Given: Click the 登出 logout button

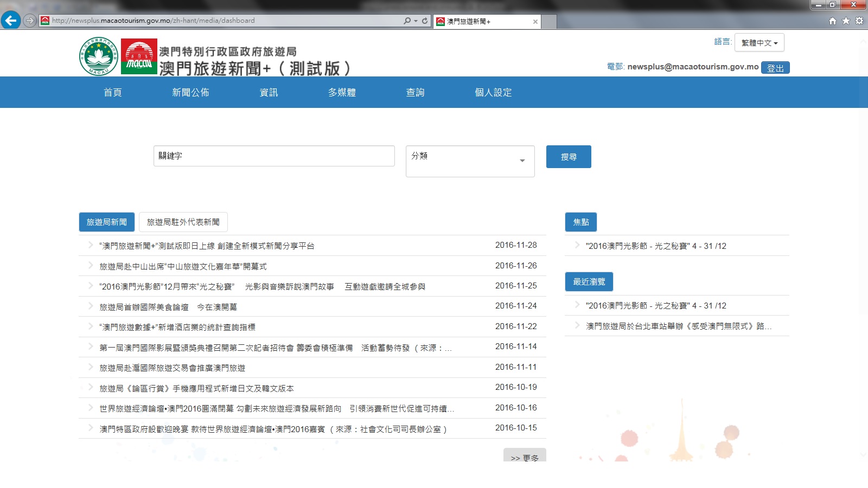Looking at the screenshot, I should pos(775,68).
